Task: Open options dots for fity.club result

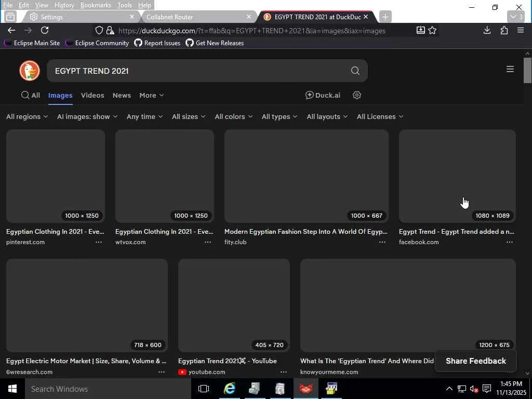Action: click(382, 242)
